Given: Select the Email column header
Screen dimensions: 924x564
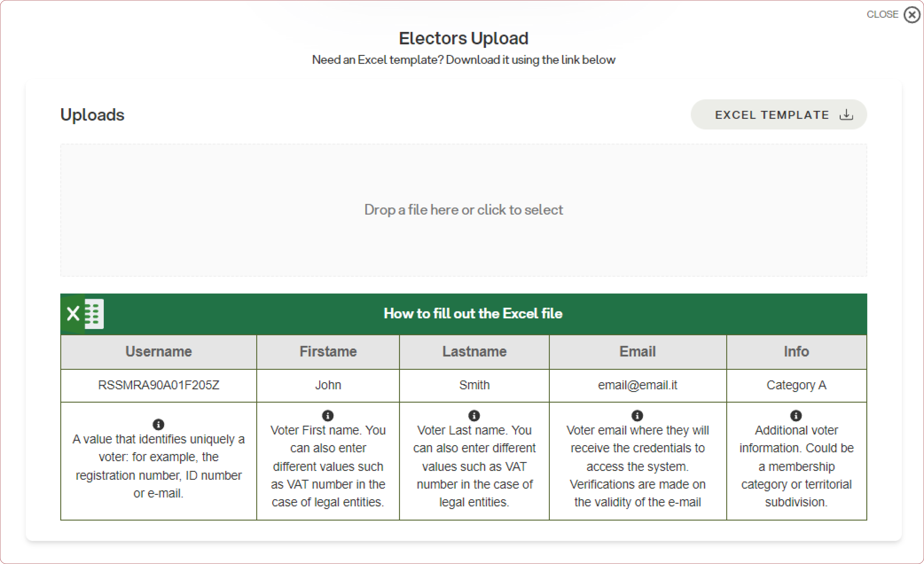Looking at the screenshot, I should pos(637,352).
